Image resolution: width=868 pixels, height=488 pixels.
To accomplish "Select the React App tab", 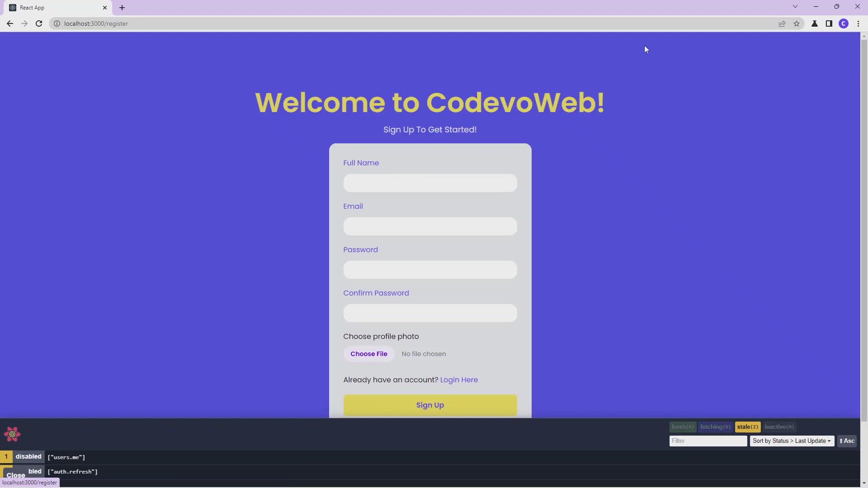I will click(59, 8).
